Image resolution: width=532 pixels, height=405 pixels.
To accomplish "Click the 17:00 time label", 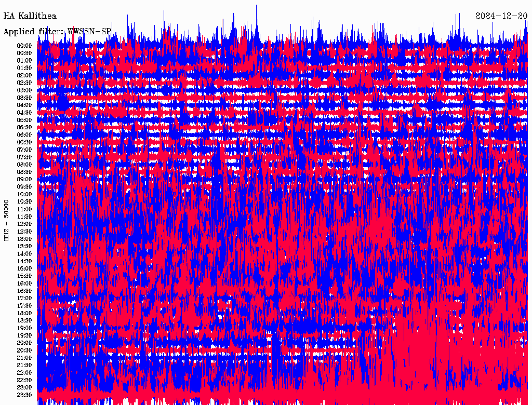I will coord(24,299).
